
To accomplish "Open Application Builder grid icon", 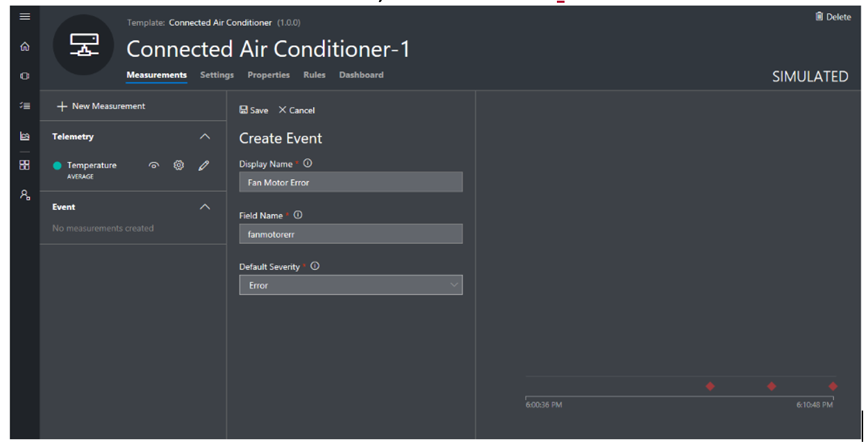I will tap(25, 165).
